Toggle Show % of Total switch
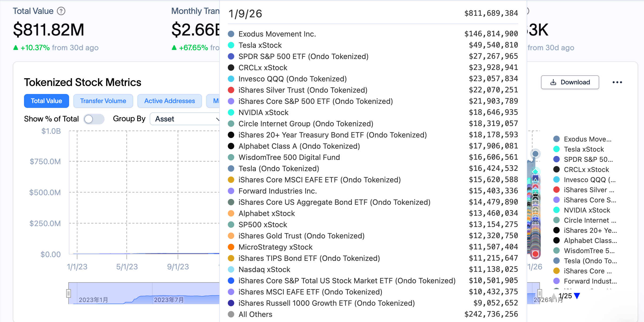Viewport: 644px width, 322px height. pos(93,119)
